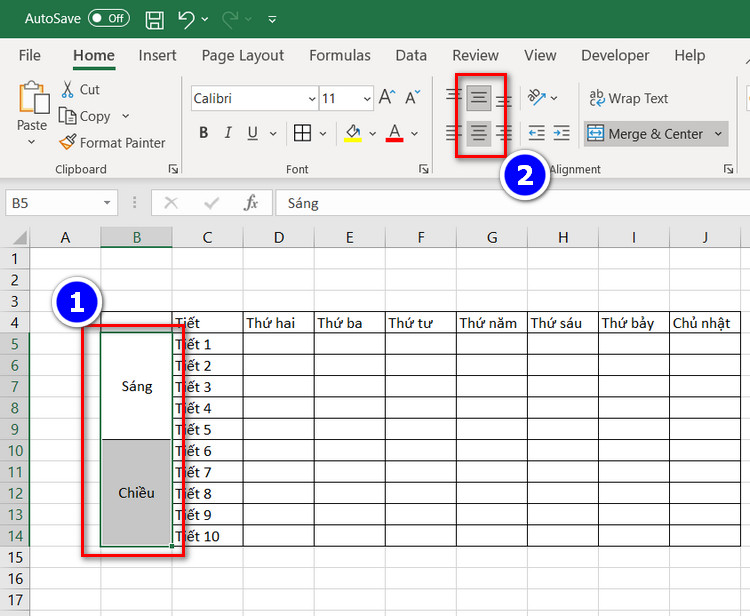Open Clipboard pane dialog launcher
The image size is (750, 616).
point(173,169)
